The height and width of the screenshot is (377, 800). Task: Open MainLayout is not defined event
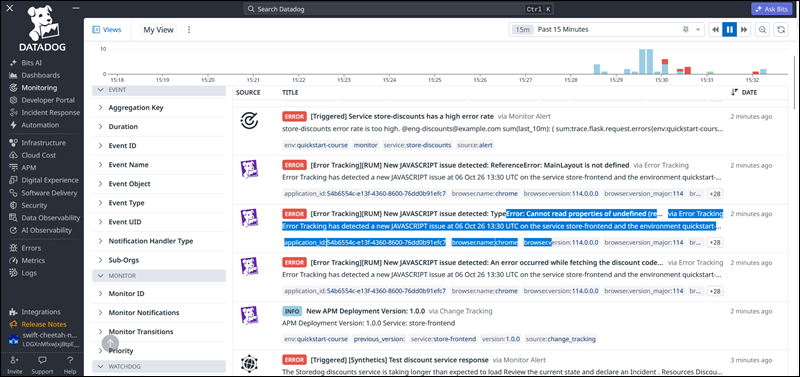469,165
